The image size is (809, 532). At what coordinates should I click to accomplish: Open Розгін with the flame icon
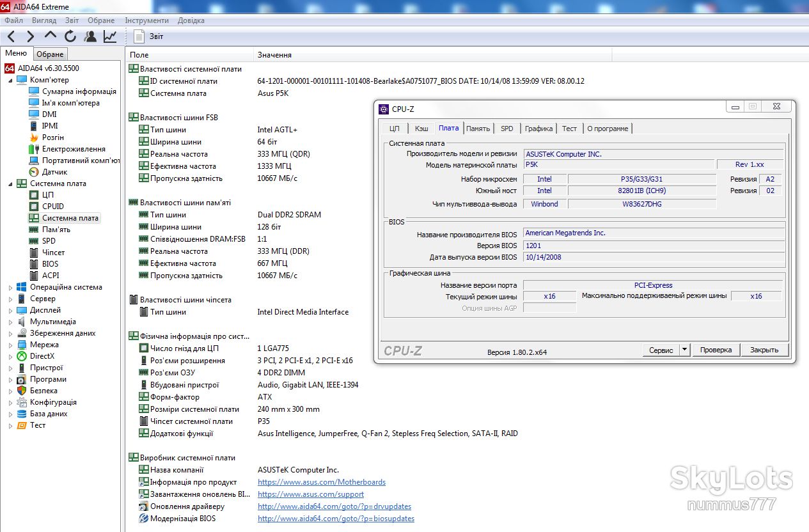point(52,137)
